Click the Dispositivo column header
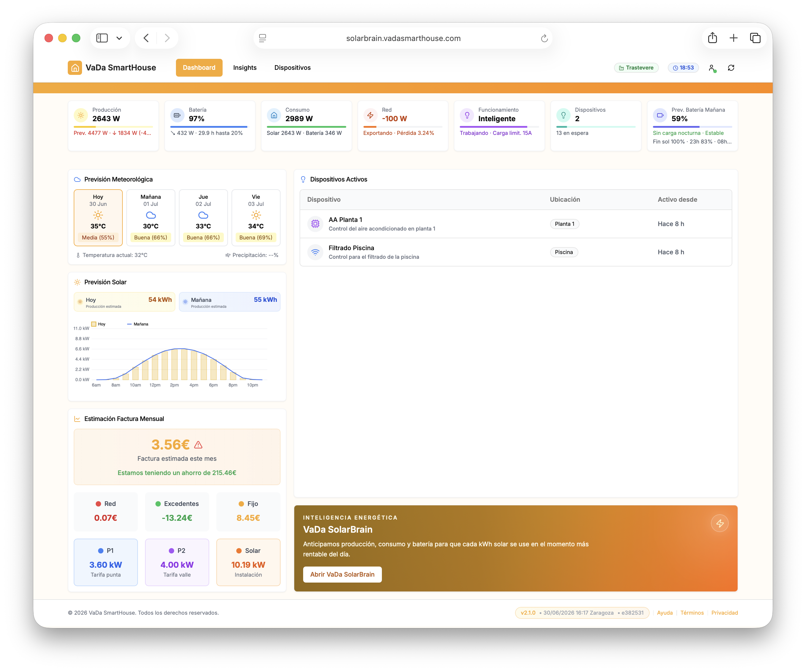The height and width of the screenshot is (672, 806). click(x=324, y=199)
